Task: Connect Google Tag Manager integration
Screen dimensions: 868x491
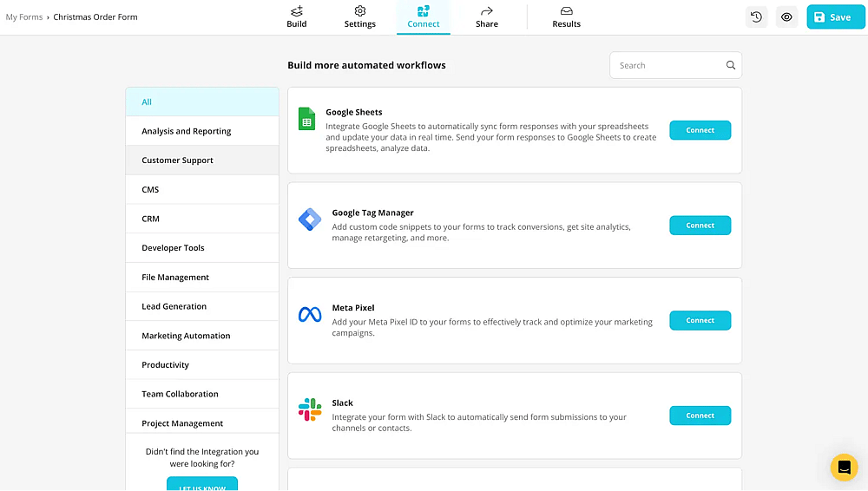Action: coord(700,226)
